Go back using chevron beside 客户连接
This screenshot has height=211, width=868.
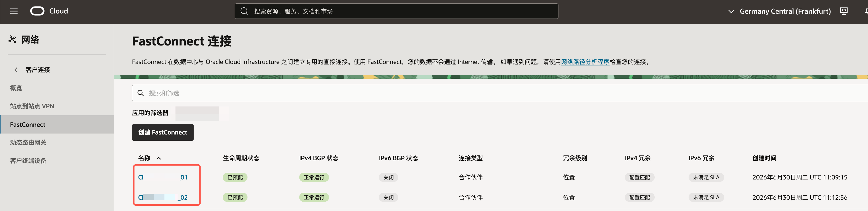click(15, 70)
